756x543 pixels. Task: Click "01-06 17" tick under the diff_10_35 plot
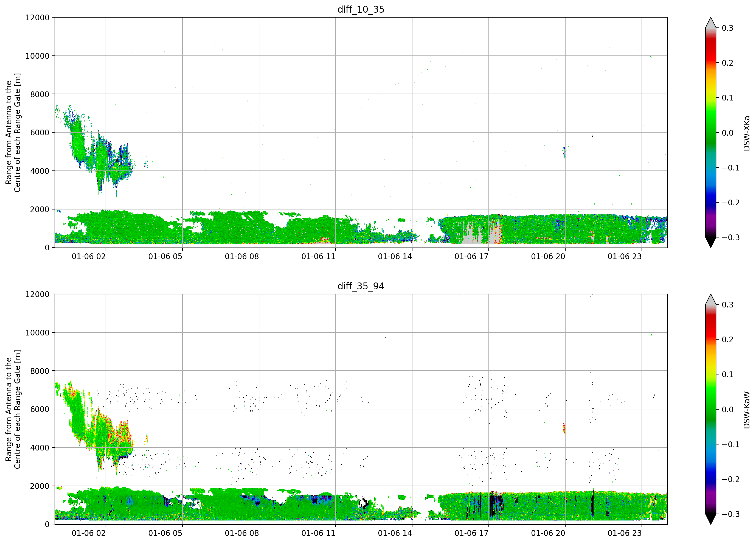click(x=472, y=256)
